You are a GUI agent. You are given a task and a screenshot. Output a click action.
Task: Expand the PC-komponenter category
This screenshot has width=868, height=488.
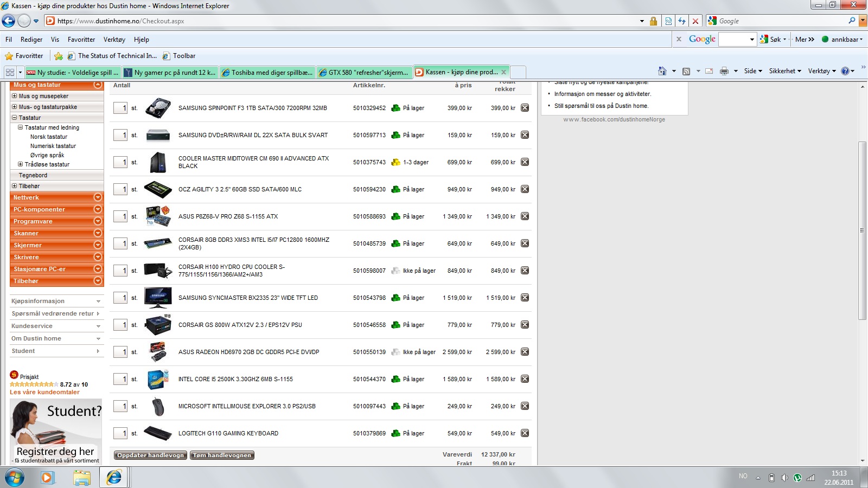pos(98,209)
